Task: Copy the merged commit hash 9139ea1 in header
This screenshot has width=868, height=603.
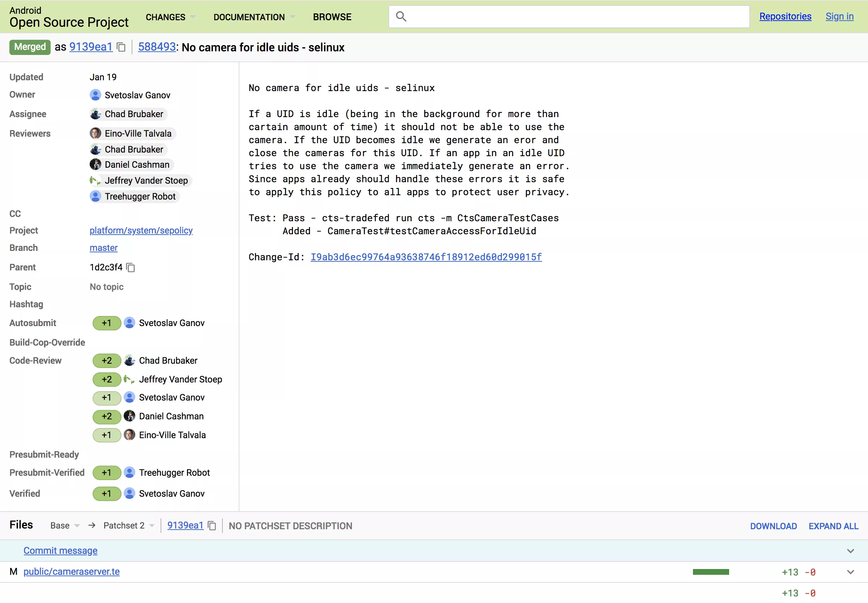Action: click(x=121, y=47)
